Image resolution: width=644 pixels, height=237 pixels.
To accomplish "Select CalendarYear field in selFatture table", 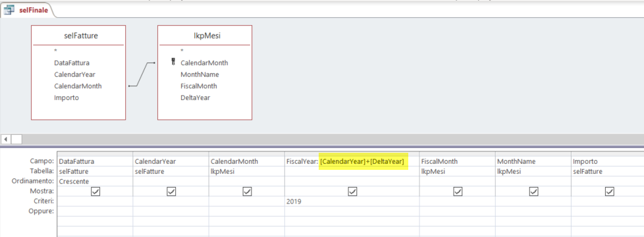I will click(x=75, y=74).
